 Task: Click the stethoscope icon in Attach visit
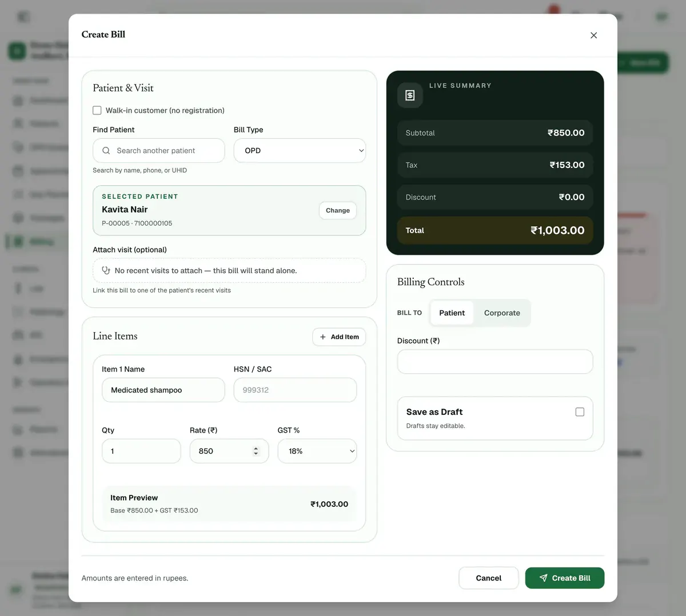106,270
